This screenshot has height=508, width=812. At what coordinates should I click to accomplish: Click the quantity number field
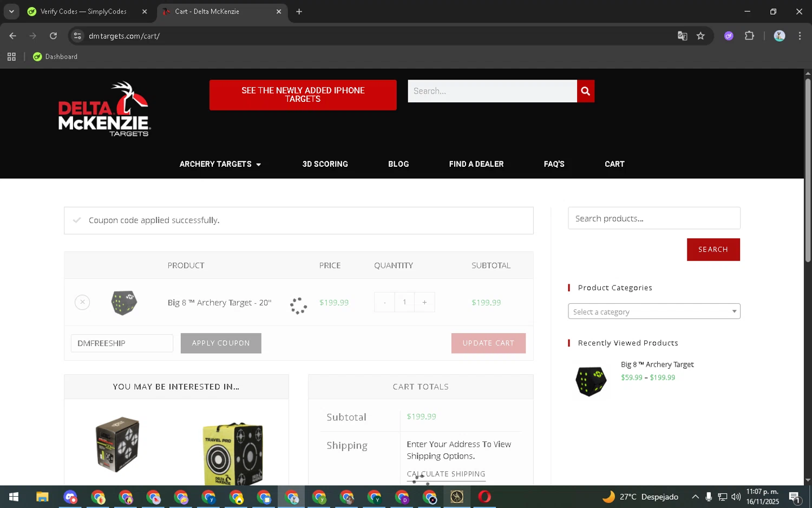[404, 302]
